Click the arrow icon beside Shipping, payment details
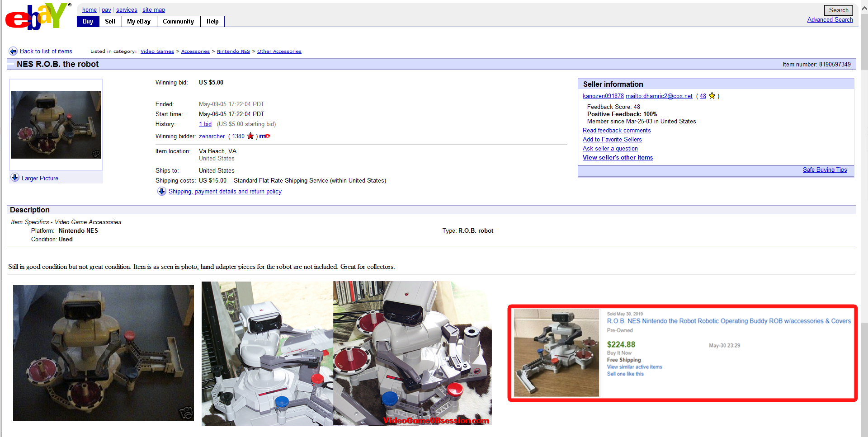This screenshot has width=868, height=437. pyautogui.click(x=161, y=192)
